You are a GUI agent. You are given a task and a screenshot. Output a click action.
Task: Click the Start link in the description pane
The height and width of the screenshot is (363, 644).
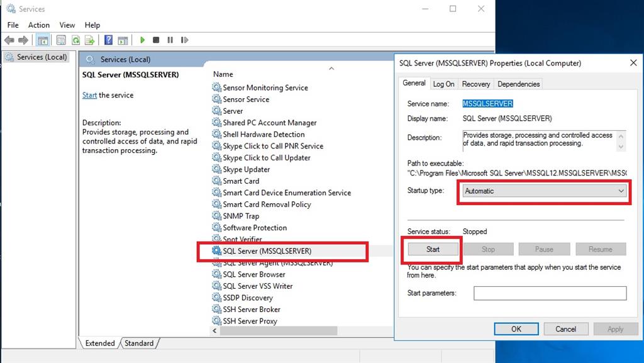(89, 95)
